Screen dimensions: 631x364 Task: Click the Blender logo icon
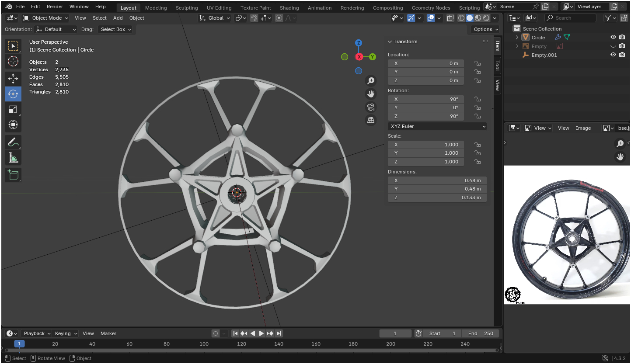click(x=9, y=7)
